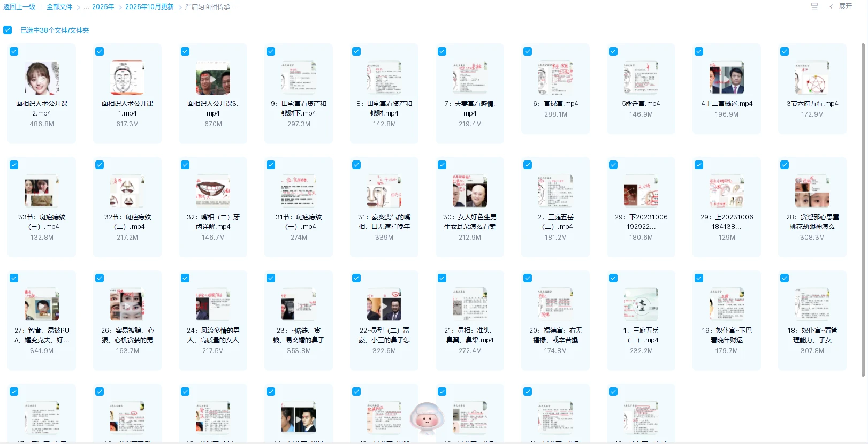Click the size label 617.3M

127,124
